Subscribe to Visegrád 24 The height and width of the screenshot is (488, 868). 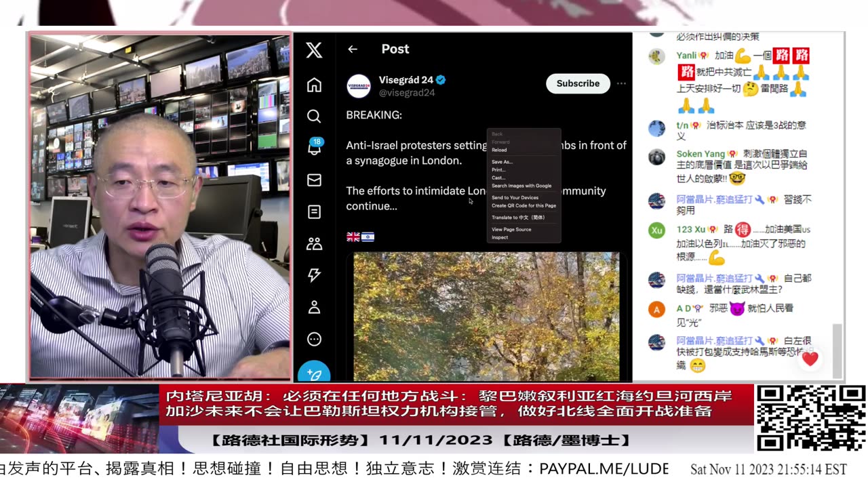(578, 83)
